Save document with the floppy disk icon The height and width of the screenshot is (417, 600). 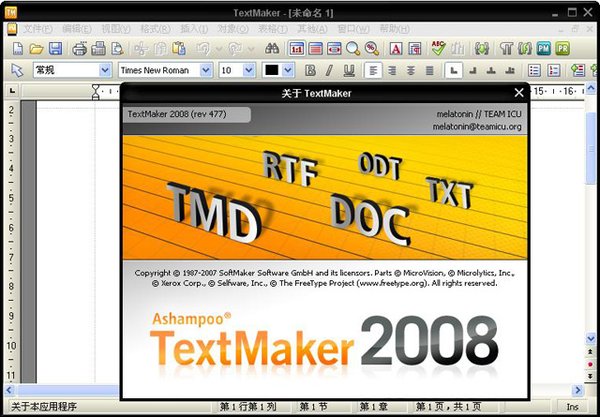coord(55,49)
